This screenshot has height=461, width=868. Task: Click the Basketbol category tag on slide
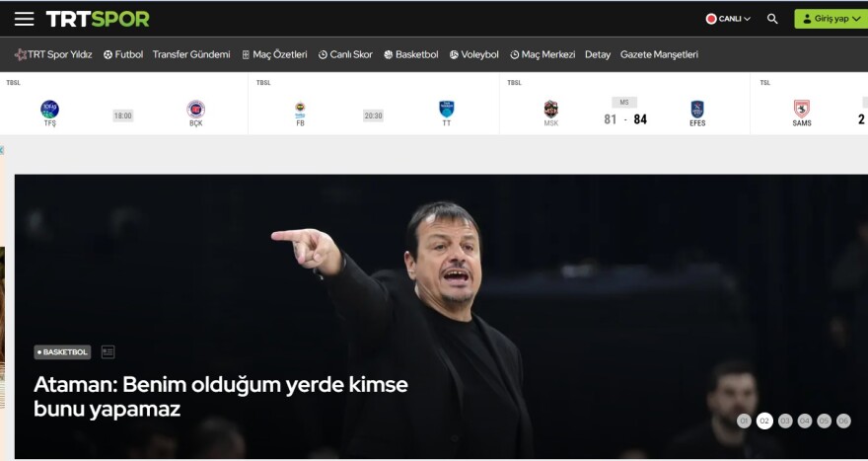(62, 352)
